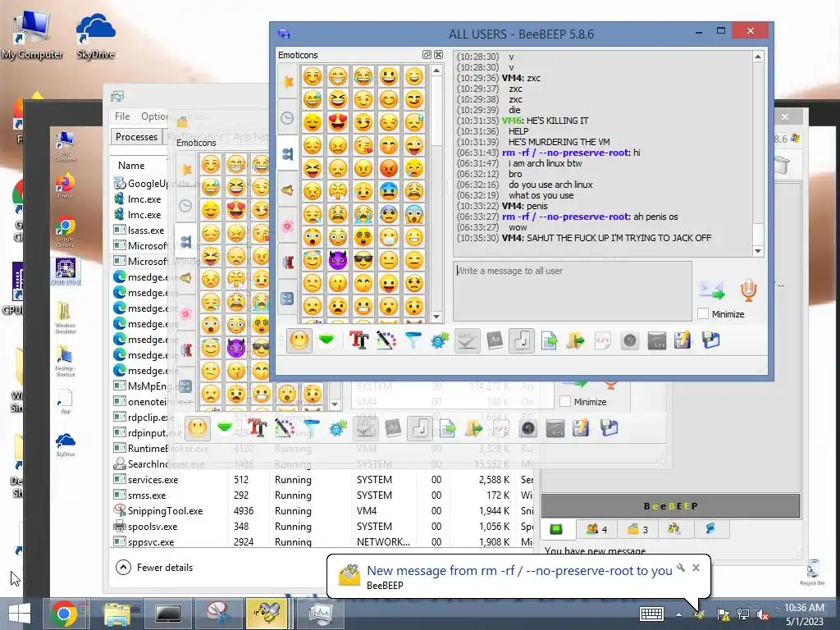Click chat history scroll up arrow
This screenshot has width=840, height=630.
point(758,57)
